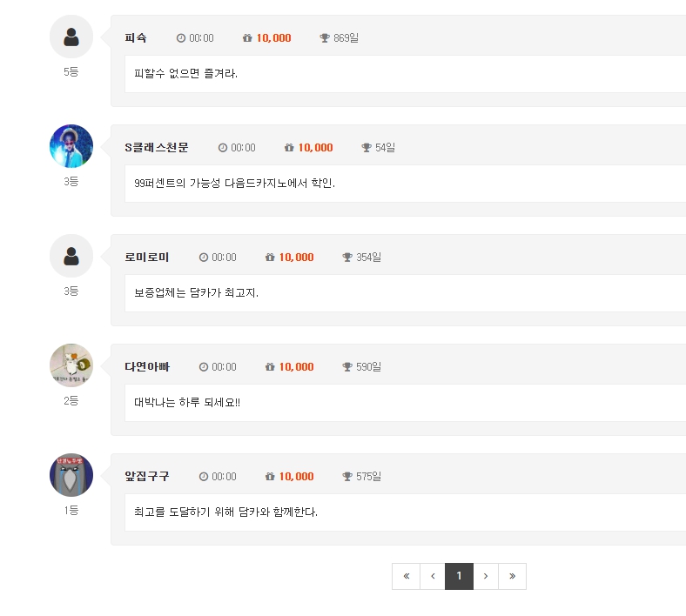Click the gift icon next to 피쑥's 10,000
The width and height of the screenshot is (686, 616).
(247, 38)
